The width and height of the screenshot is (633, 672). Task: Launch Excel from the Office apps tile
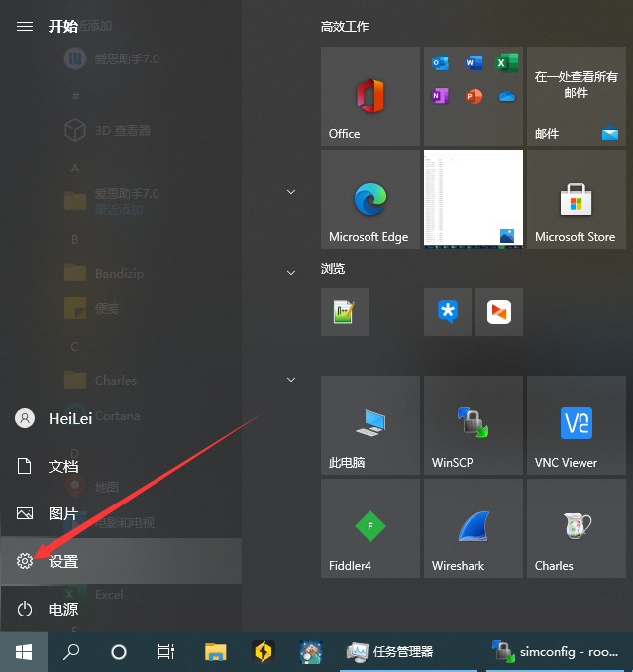coord(506,63)
